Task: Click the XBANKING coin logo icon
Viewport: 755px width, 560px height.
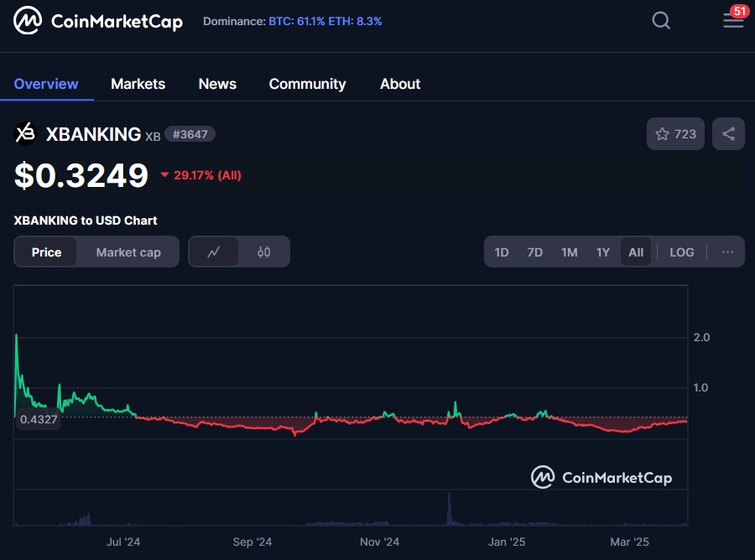Action: click(x=25, y=134)
